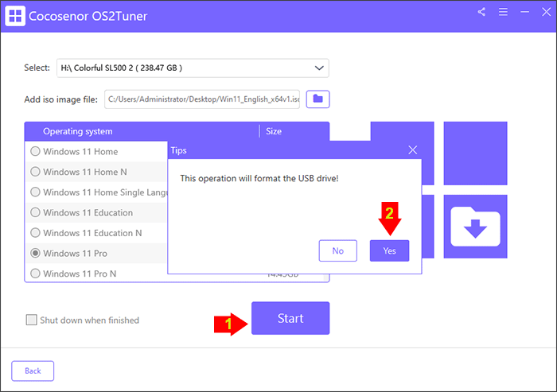The image size is (557, 392).
Task: Click the format USB drive warning text
Action: pos(259,178)
